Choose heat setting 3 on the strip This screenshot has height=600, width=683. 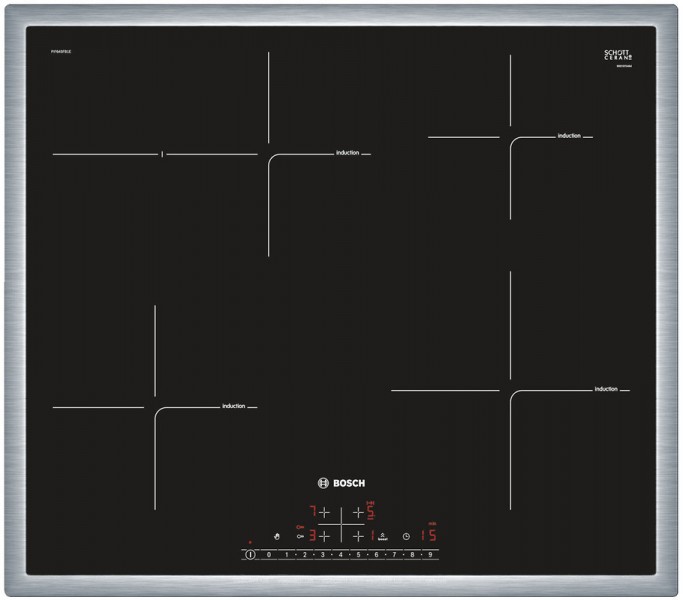click(x=323, y=555)
